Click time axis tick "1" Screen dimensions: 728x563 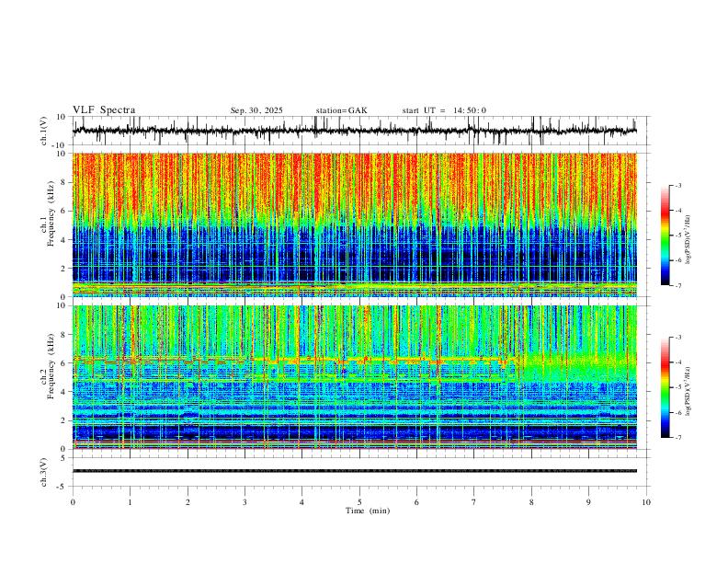(x=130, y=502)
